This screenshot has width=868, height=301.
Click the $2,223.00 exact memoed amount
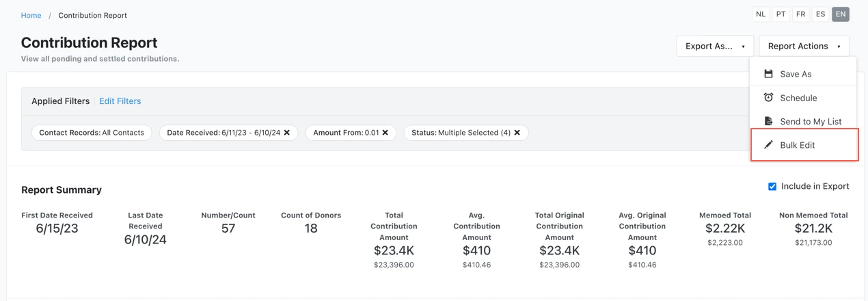click(725, 242)
